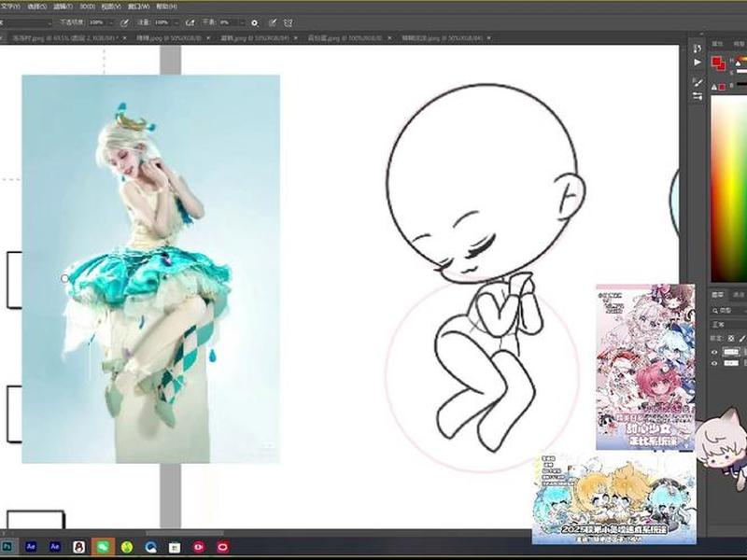Click the opacity 100% value field
Screen dimensions: 747x560
coord(97,22)
